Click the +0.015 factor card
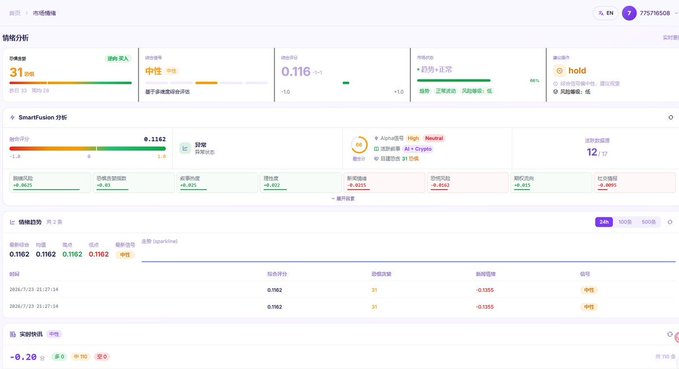Viewport: 679px width, 369px height. tap(552, 182)
